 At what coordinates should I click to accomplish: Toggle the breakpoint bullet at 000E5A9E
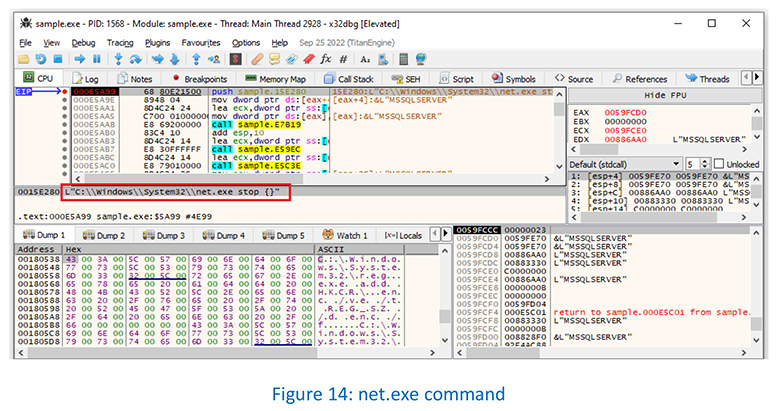pos(64,100)
